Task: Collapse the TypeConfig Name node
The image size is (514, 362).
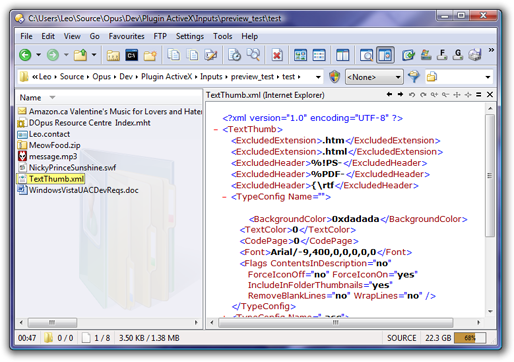Action: (x=224, y=197)
